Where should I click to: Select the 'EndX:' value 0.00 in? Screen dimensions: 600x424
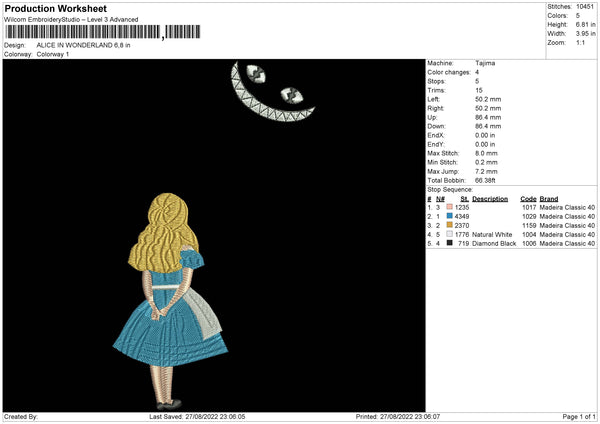(x=485, y=135)
